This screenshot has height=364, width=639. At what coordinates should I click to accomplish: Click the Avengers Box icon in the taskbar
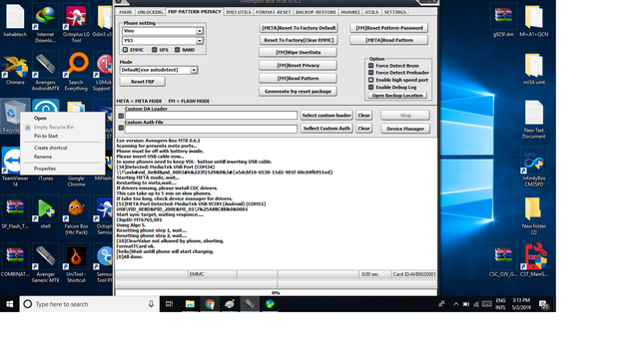pos(250,304)
